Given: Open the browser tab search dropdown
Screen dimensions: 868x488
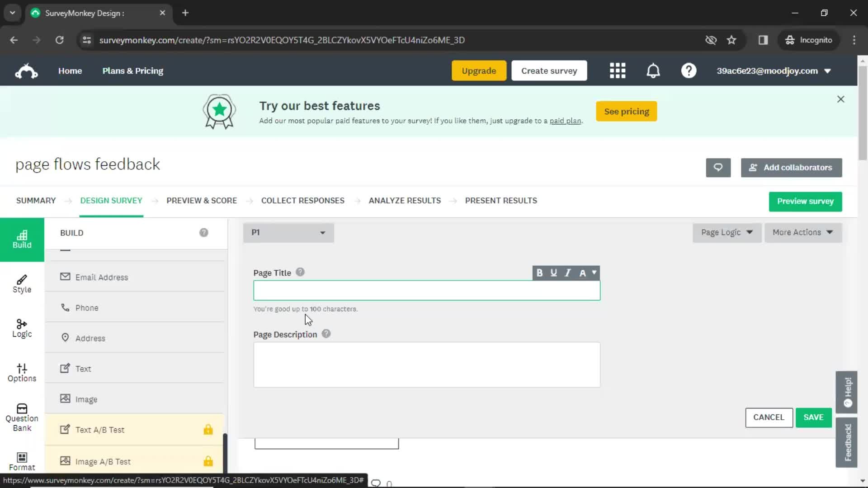Looking at the screenshot, I should coord(12,13).
